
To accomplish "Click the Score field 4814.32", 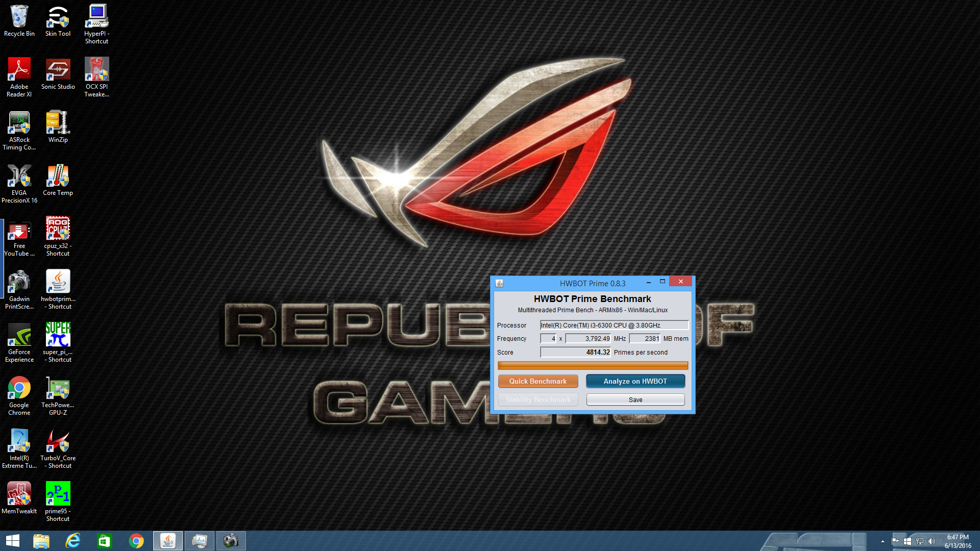I will coord(575,352).
